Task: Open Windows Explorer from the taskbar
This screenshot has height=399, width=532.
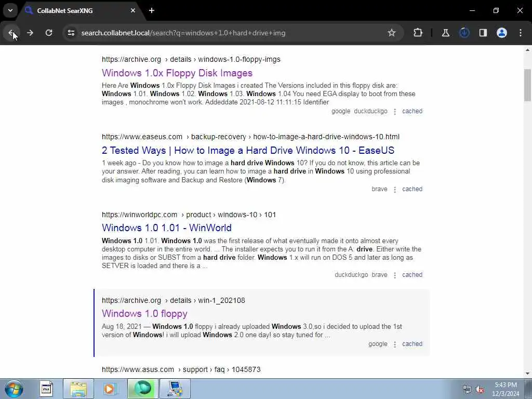Action: (x=78, y=389)
